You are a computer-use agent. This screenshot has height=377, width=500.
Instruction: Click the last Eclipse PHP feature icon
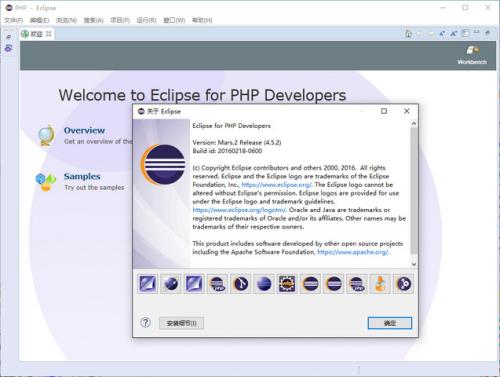click(x=357, y=284)
